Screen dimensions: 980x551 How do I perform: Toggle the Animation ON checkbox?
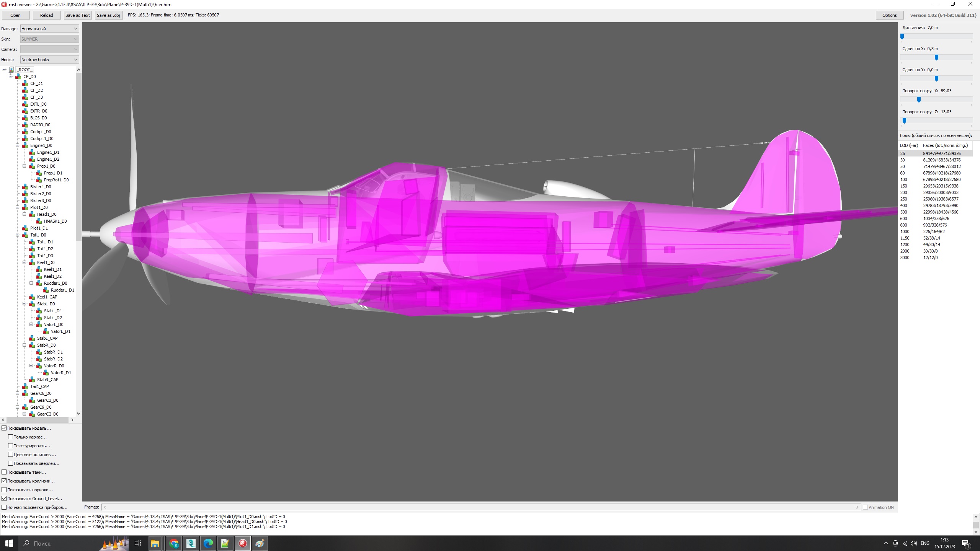coord(865,507)
